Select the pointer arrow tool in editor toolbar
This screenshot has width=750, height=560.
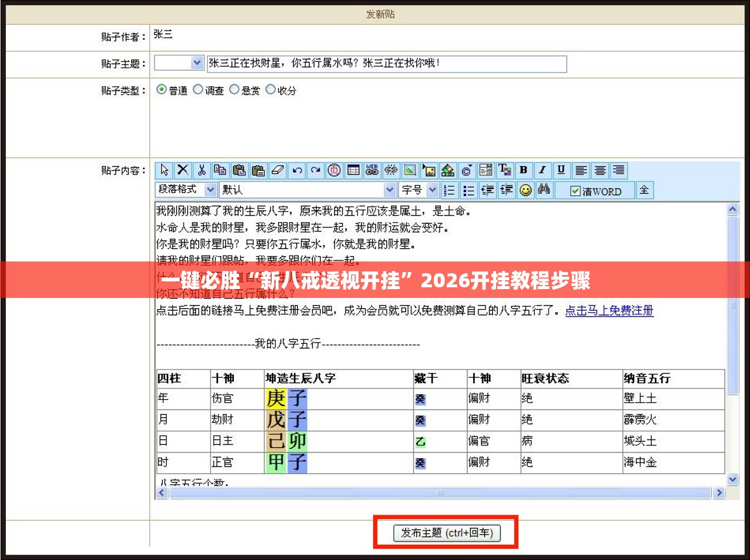(x=164, y=170)
